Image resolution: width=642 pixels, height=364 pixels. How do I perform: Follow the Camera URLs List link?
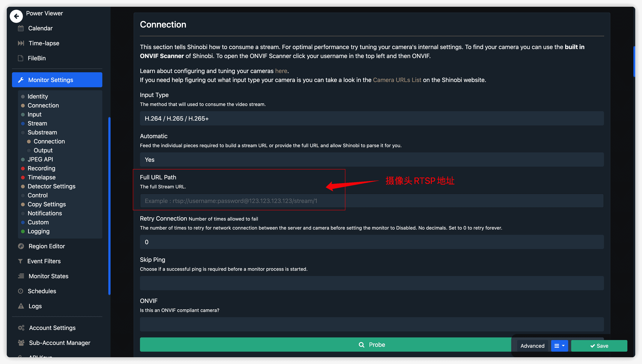(397, 80)
